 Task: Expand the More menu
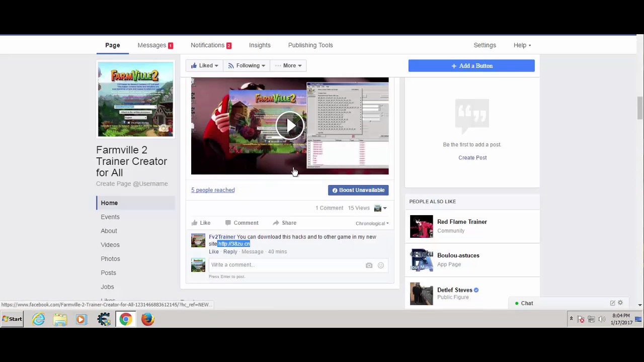coord(288,65)
